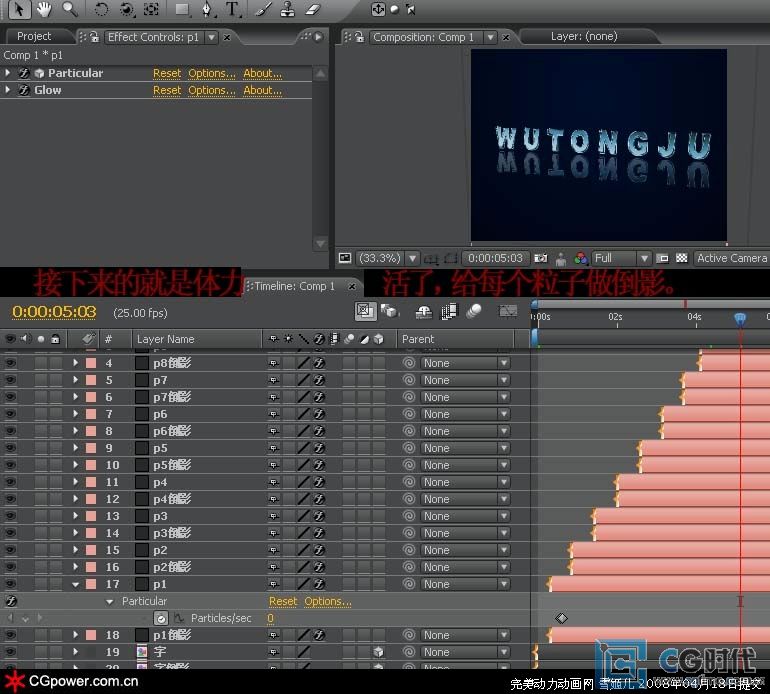The image size is (770, 694).
Task: Hide layer p4 with eye toggle
Action: click(10, 482)
